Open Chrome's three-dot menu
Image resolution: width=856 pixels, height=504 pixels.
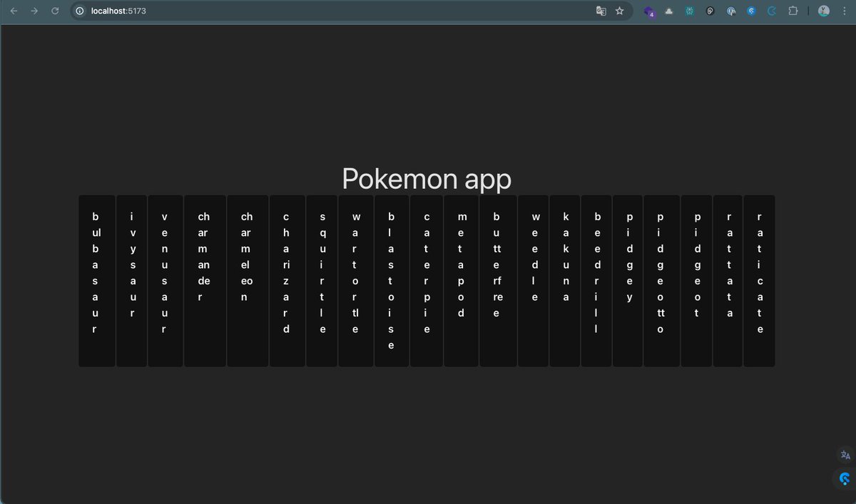844,11
